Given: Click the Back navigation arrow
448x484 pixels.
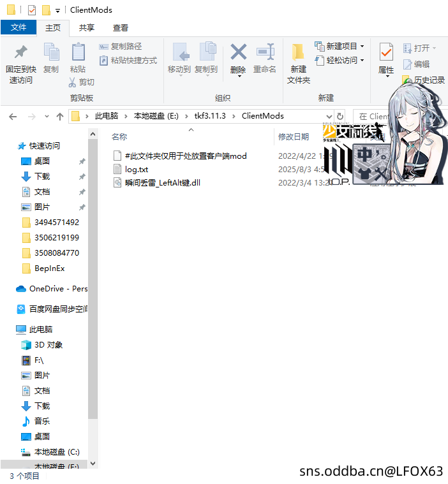Looking at the screenshot, I should (13, 117).
